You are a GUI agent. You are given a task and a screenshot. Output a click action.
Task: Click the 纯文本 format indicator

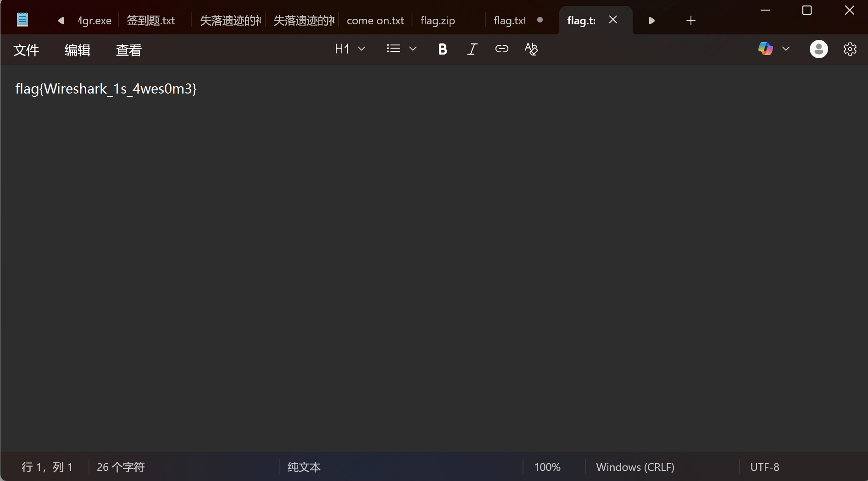(304, 467)
